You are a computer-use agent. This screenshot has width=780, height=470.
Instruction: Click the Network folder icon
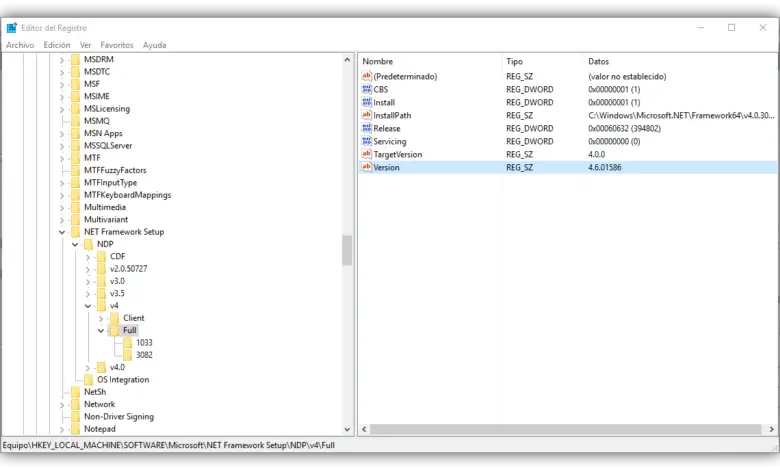[x=76, y=404]
